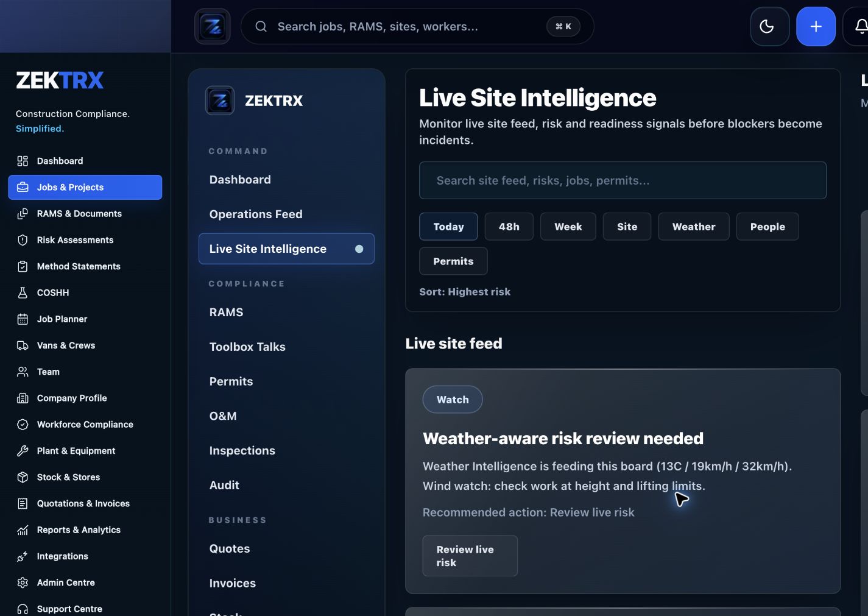Select the Week filter chip
The width and height of the screenshot is (868, 616).
(x=568, y=227)
